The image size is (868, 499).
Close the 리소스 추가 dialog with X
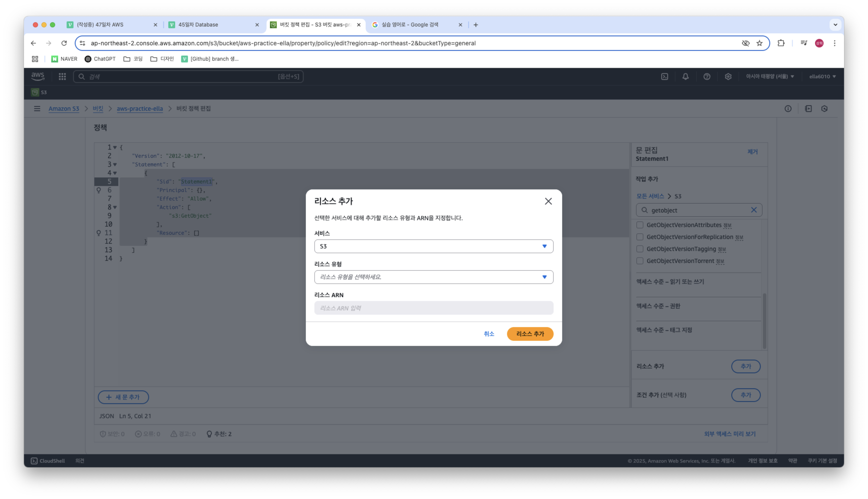click(x=548, y=201)
